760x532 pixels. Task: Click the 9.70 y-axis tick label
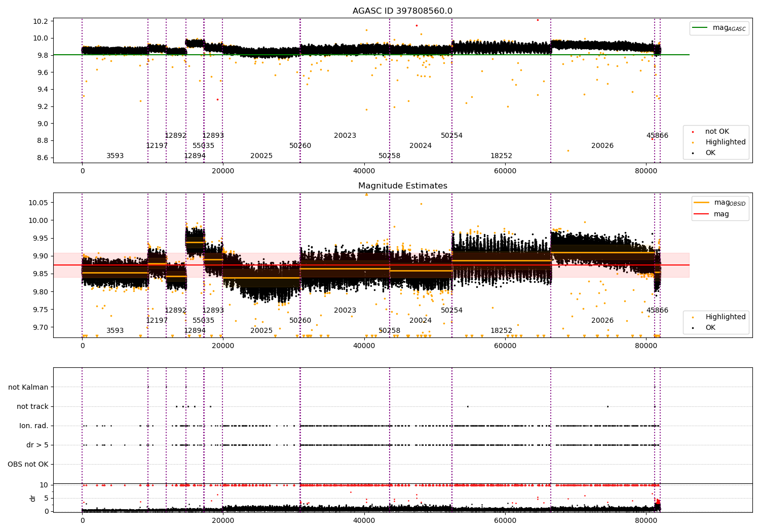click(x=42, y=327)
